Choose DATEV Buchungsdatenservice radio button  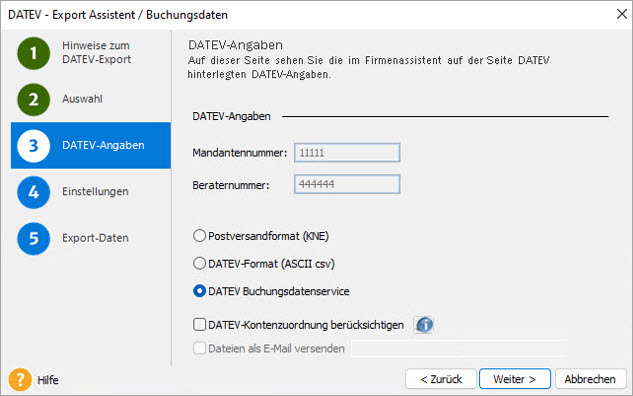tap(199, 291)
